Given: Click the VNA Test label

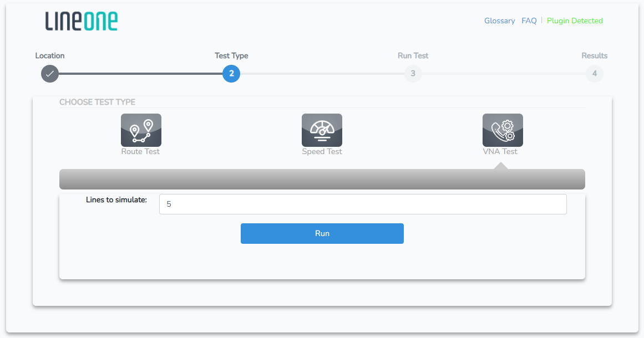Looking at the screenshot, I should pos(500,151).
